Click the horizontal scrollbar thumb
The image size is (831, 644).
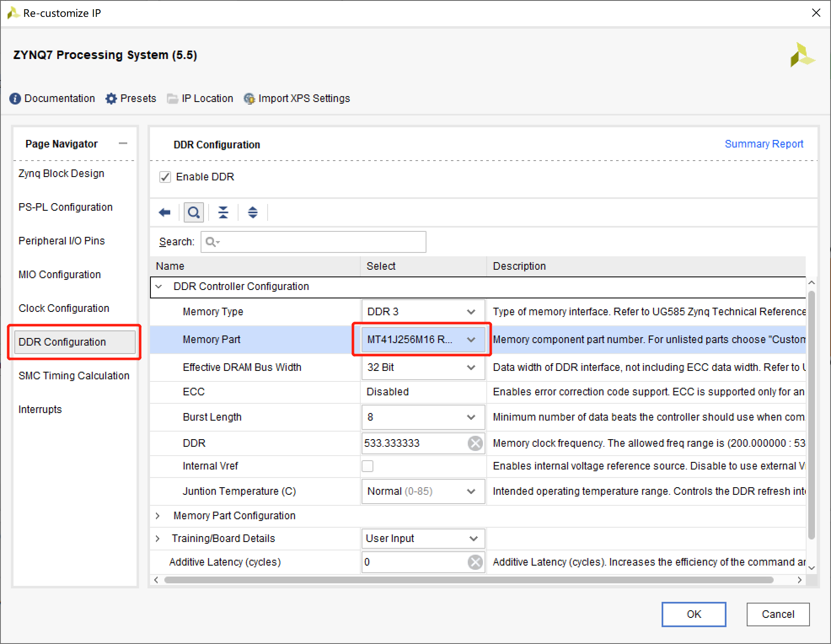pyautogui.click(x=469, y=580)
